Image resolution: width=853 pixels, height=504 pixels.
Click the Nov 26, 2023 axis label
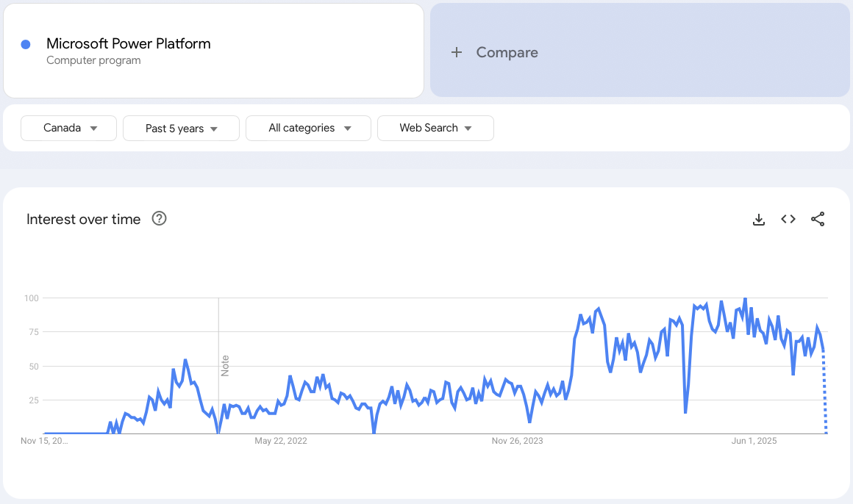click(518, 441)
